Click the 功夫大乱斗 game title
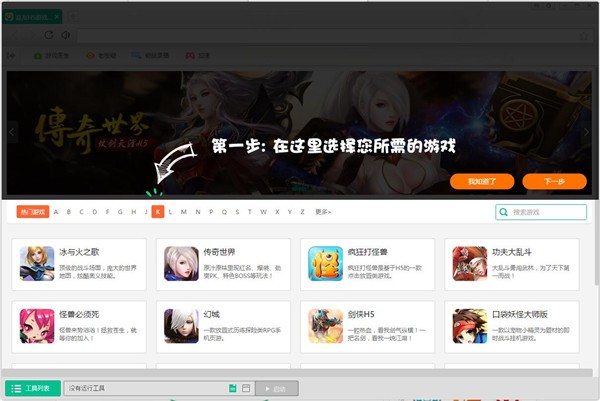Screen dimensions: 600x401 coord(512,252)
